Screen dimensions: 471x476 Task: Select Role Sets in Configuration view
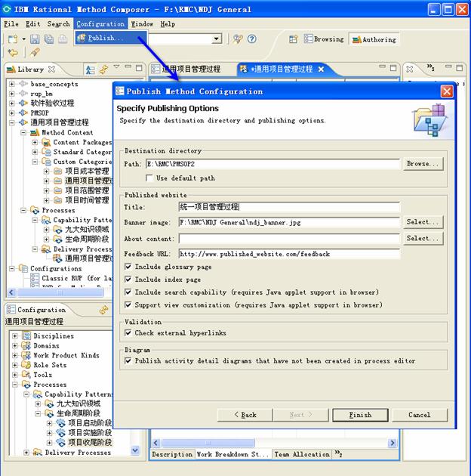[50, 365]
